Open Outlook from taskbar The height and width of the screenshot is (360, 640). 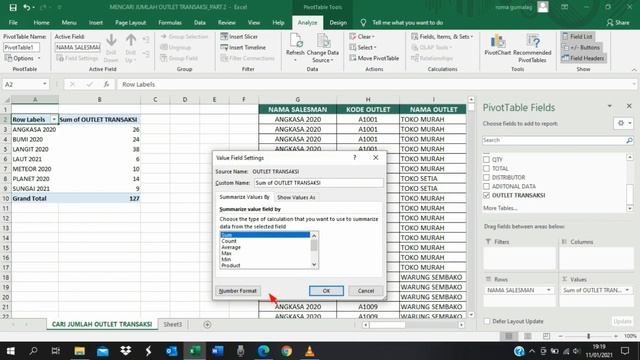point(171,351)
